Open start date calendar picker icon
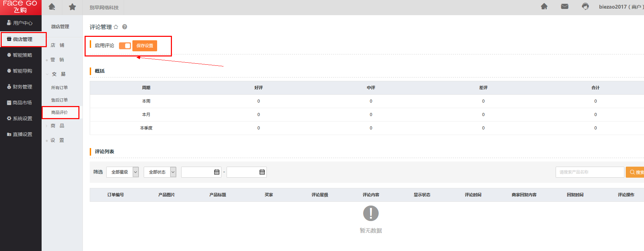Image resolution: width=644 pixels, height=251 pixels. tap(217, 172)
